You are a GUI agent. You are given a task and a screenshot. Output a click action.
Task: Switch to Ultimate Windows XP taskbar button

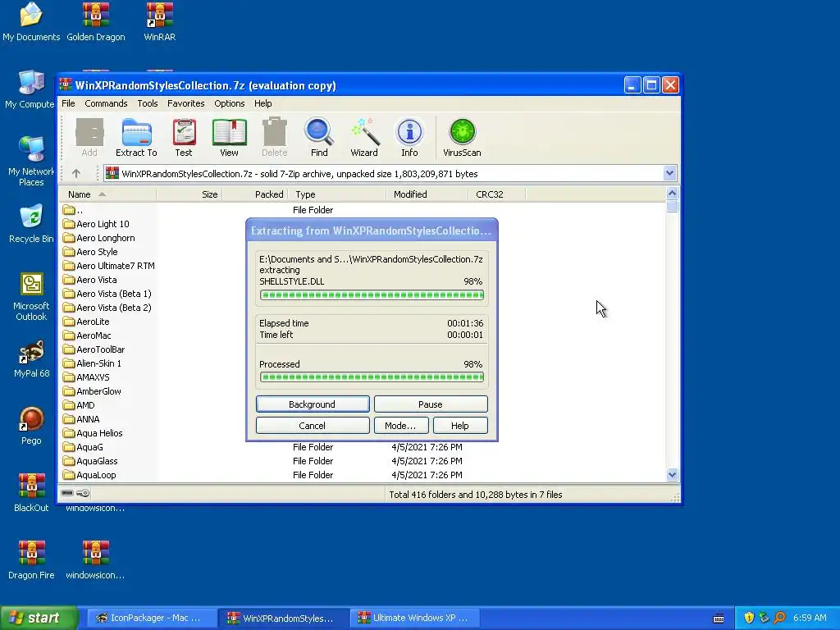click(414, 618)
